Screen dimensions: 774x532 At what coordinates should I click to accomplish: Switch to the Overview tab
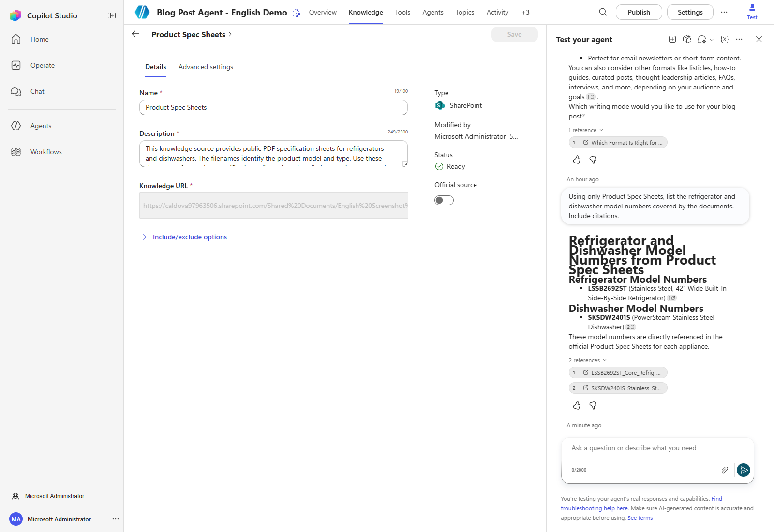(323, 12)
